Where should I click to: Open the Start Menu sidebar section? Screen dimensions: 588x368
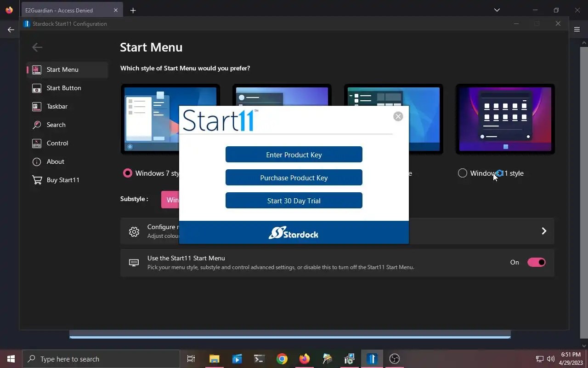coord(67,69)
